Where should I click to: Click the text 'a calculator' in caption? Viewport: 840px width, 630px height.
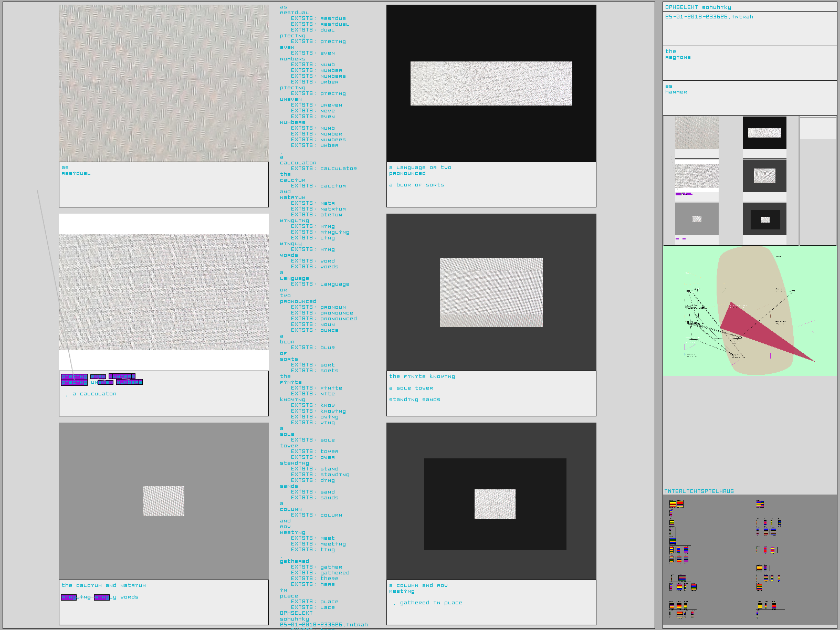tap(94, 394)
